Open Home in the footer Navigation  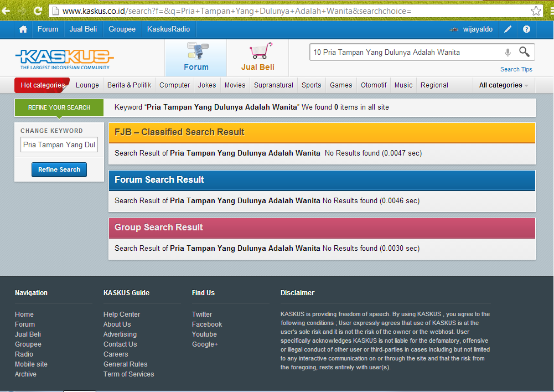pos(24,314)
